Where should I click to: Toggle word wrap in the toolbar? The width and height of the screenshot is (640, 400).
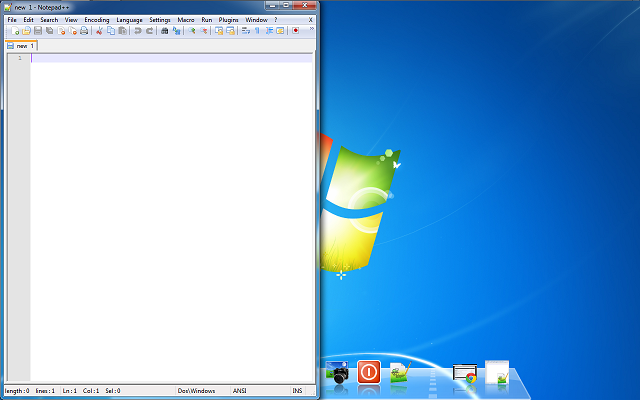(x=245, y=31)
